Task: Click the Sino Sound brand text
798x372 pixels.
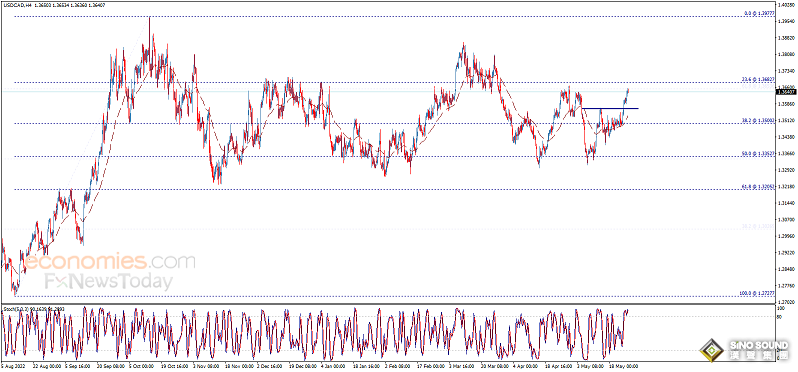Action: [761, 350]
